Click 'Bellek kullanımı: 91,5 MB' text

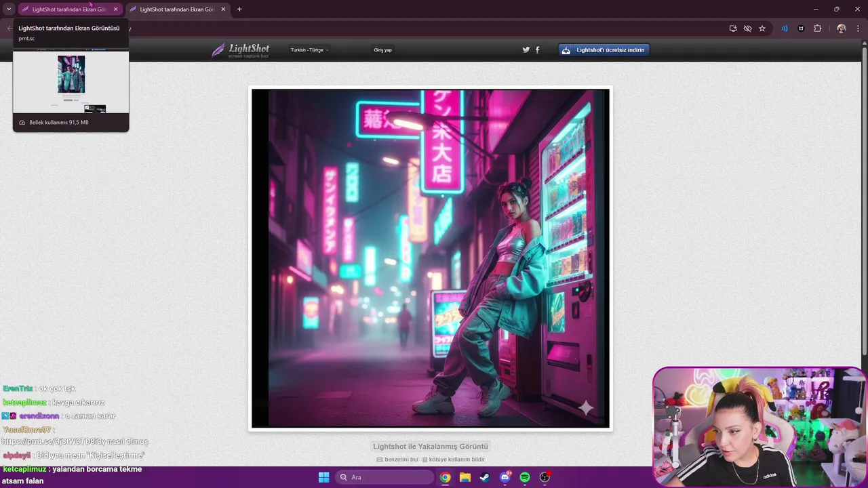click(x=59, y=122)
